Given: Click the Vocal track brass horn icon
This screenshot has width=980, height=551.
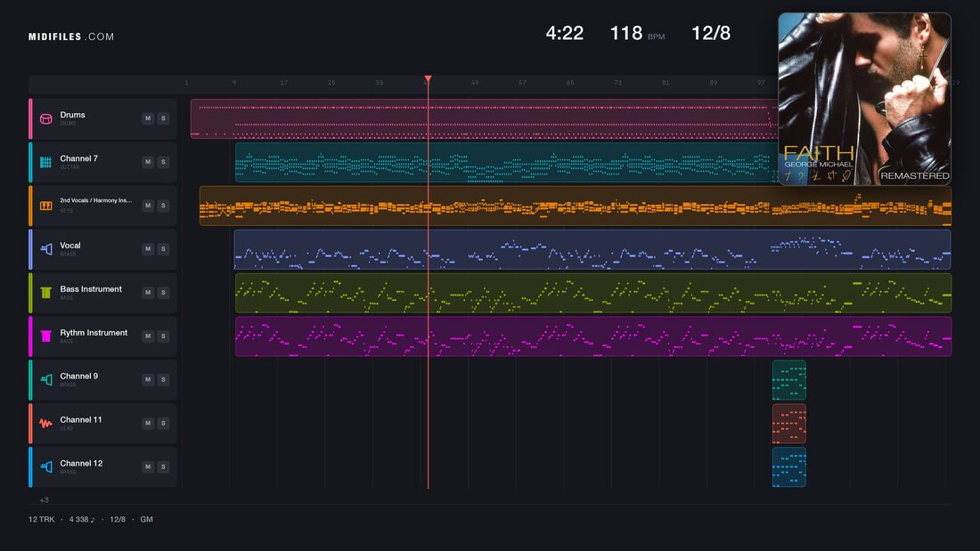Looking at the screenshot, I should coord(45,249).
